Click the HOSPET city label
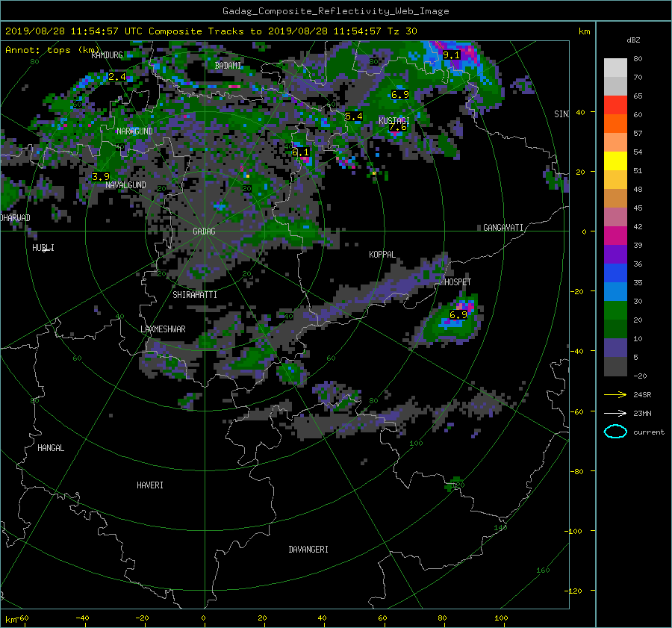 pos(458,282)
